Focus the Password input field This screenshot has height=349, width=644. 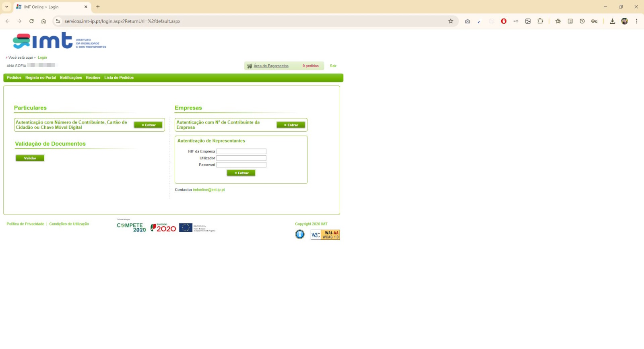[x=241, y=165]
